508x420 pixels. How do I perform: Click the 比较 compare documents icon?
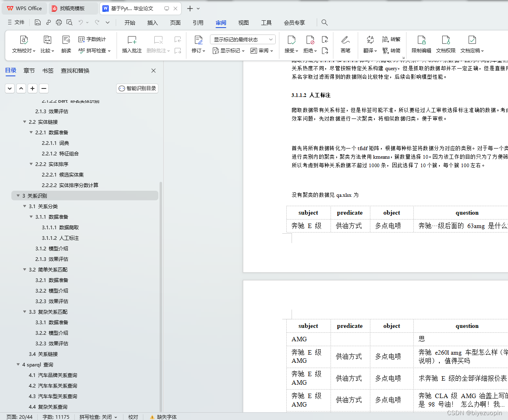tap(47, 40)
